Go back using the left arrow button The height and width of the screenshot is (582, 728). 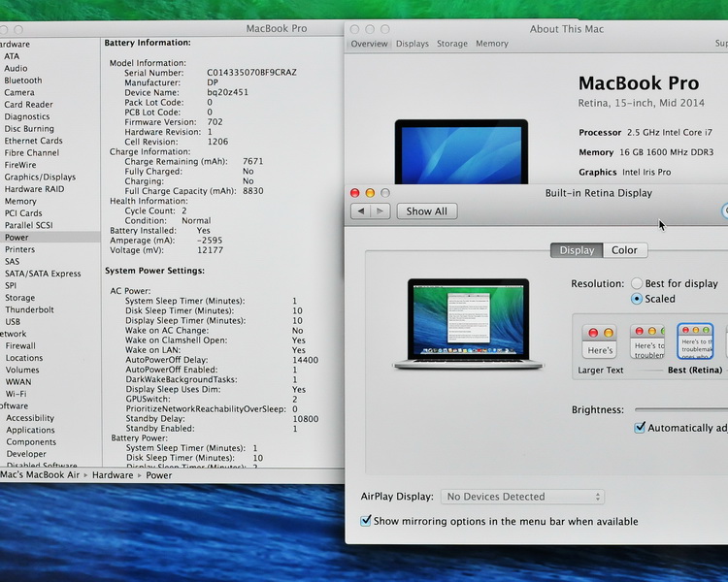coord(360,211)
